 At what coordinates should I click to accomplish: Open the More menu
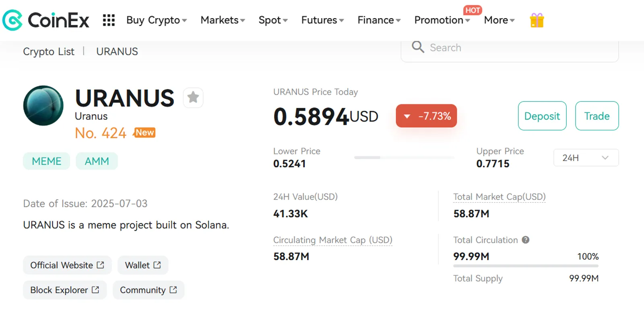500,20
